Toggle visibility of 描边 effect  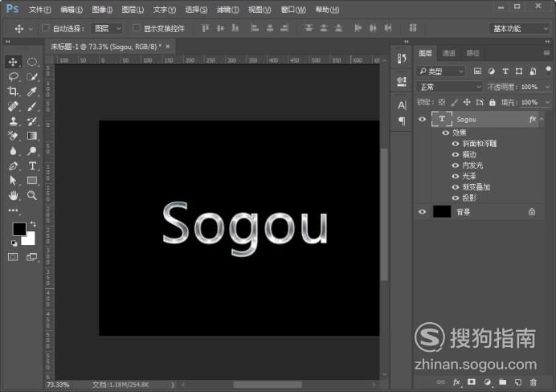pos(456,154)
